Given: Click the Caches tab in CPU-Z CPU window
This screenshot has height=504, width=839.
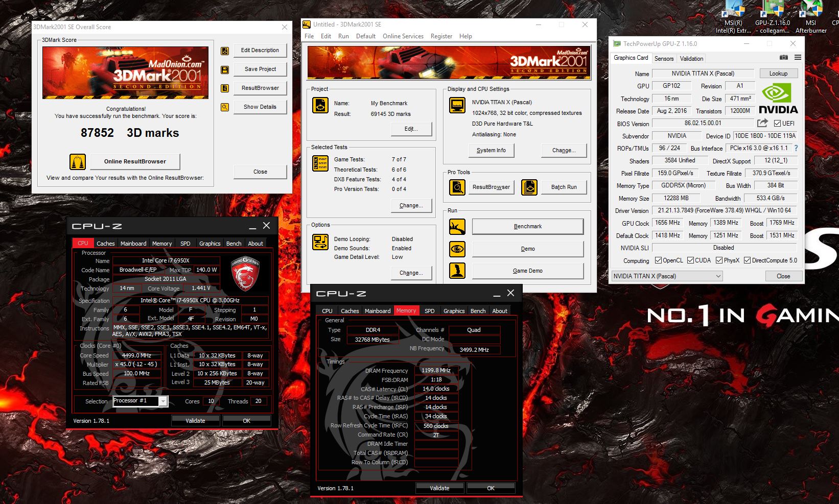Looking at the screenshot, I should [x=105, y=244].
